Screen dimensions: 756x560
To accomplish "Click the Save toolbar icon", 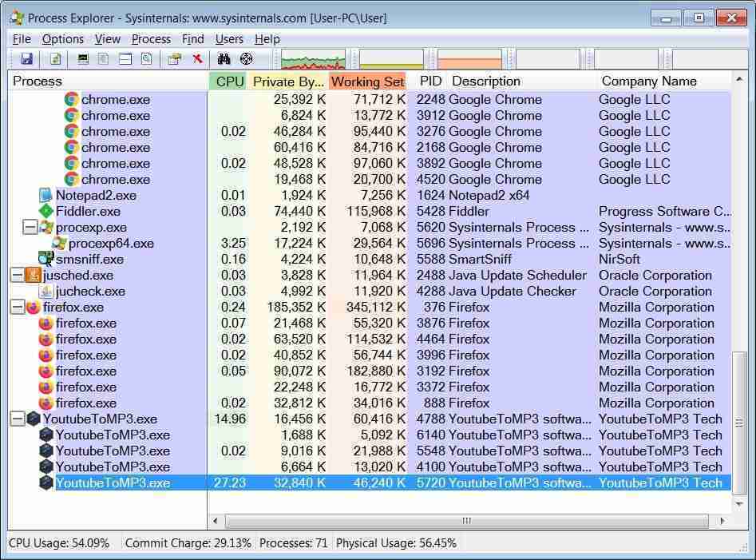I will 26,59.
